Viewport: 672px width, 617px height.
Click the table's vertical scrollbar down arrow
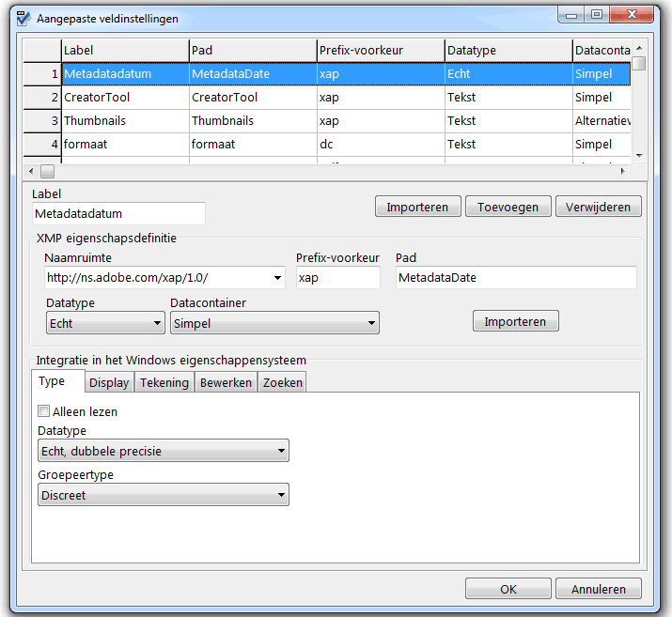(639, 156)
